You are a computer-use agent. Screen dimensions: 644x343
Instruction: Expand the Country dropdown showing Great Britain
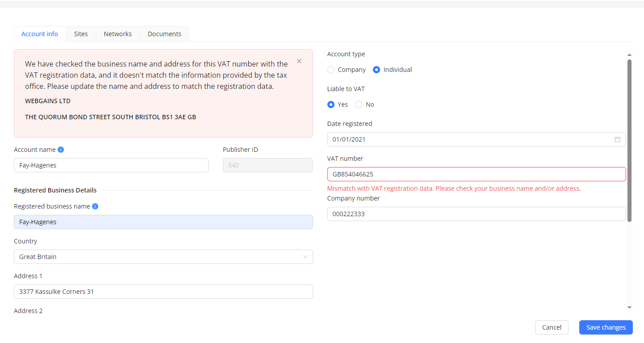click(x=163, y=257)
